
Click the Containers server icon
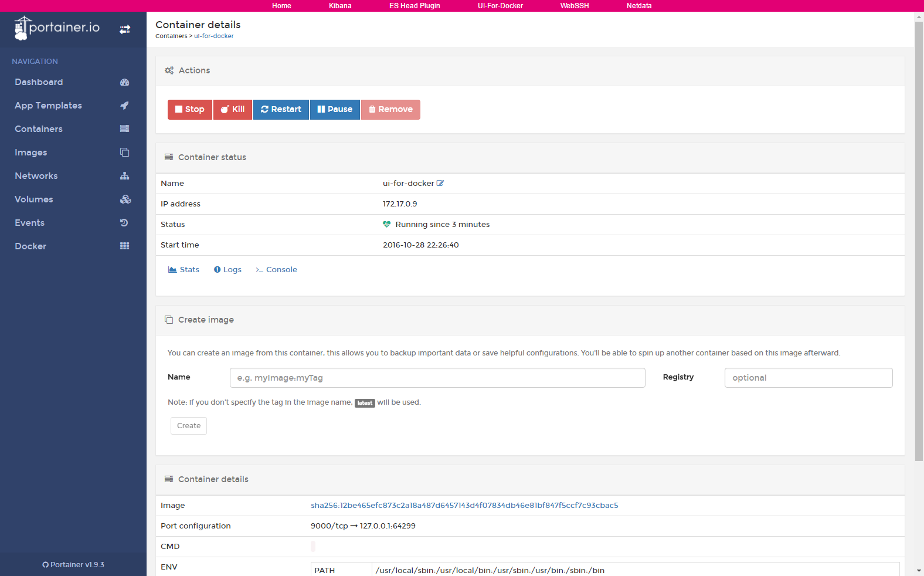pyautogui.click(x=124, y=129)
